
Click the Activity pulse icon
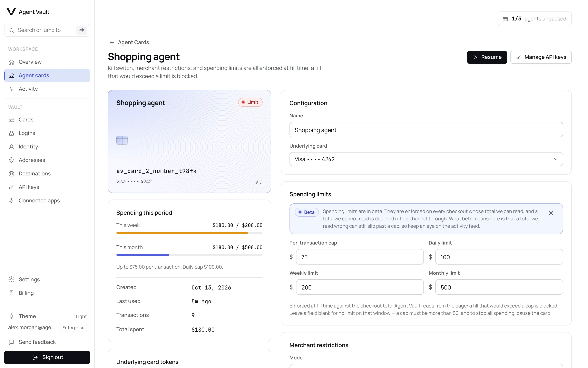point(11,89)
